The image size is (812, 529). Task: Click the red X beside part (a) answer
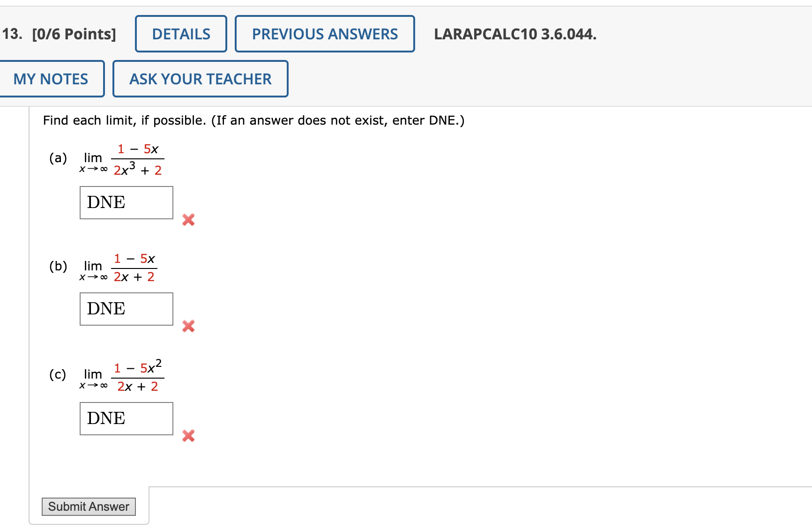tap(188, 220)
